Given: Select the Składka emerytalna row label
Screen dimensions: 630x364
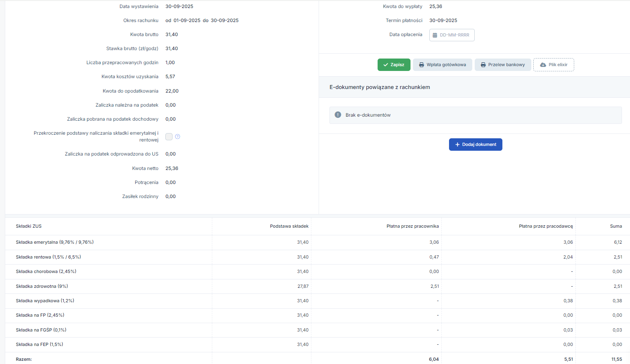Looking at the screenshot, I should click(x=55, y=243).
